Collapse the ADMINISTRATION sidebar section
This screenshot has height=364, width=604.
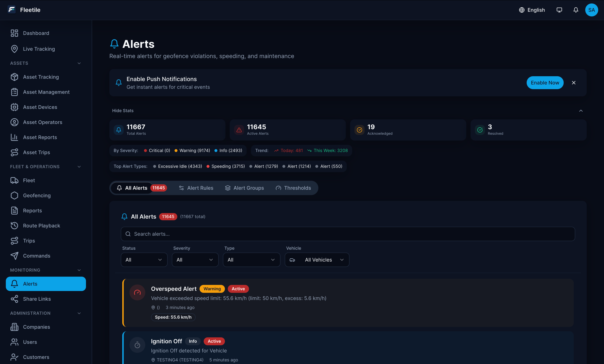[79, 314]
